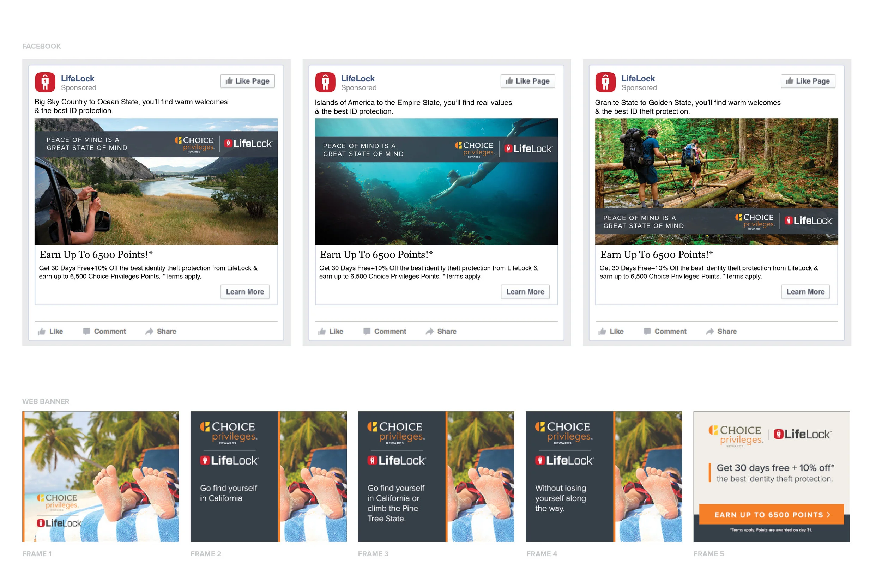Comment on the Big Sky Country post

click(x=104, y=331)
